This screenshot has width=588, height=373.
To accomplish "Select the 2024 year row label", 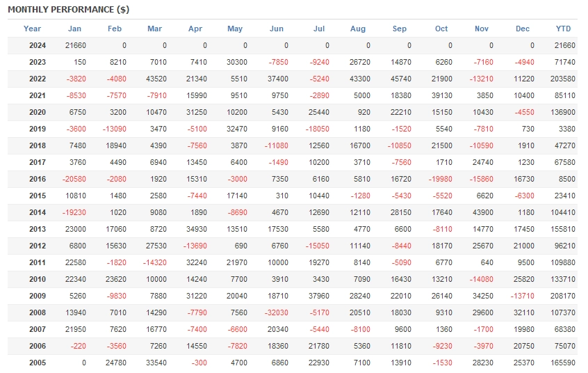I will click(x=38, y=46).
